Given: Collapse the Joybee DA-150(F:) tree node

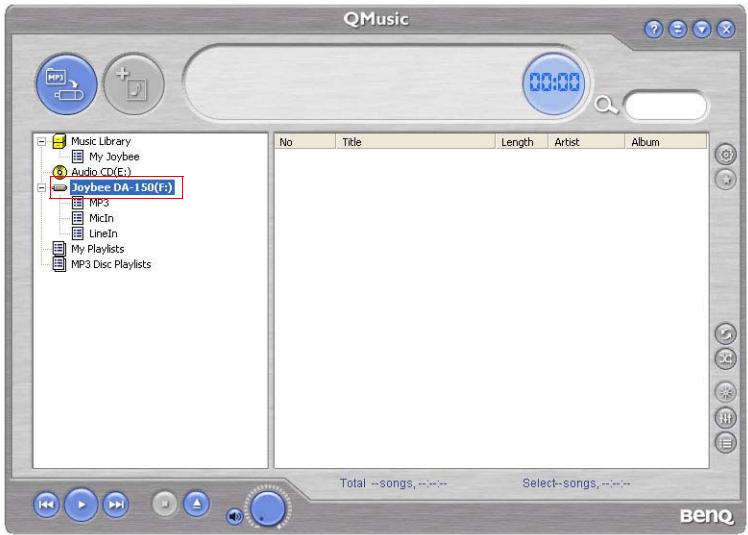Looking at the screenshot, I should pyautogui.click(x=42, y=188).
